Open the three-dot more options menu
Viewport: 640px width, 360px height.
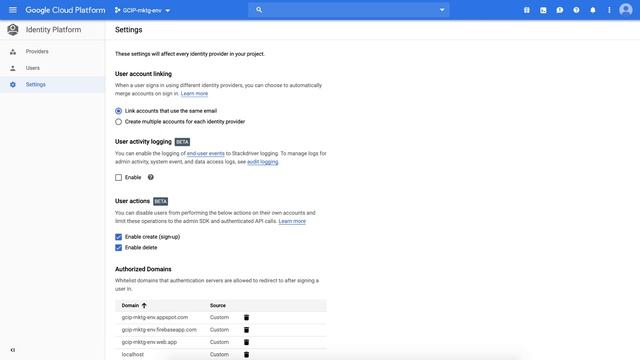pyautogui.click(x=609, y=10)
